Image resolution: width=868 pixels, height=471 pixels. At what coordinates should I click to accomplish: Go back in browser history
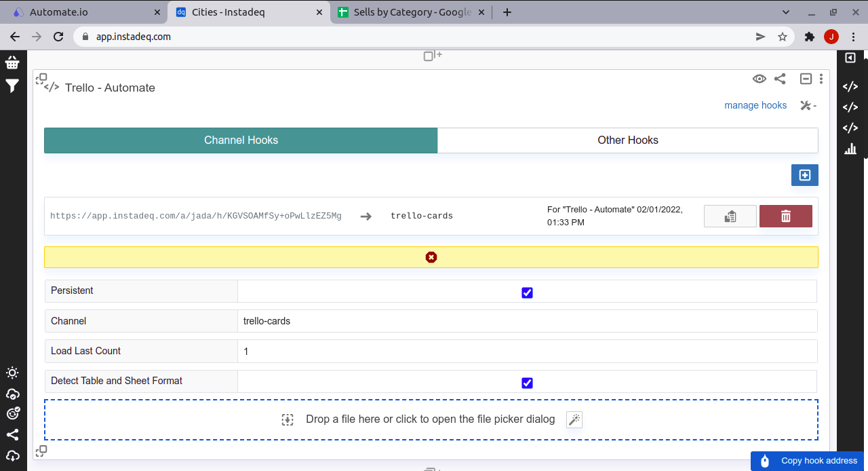(15, 37)
